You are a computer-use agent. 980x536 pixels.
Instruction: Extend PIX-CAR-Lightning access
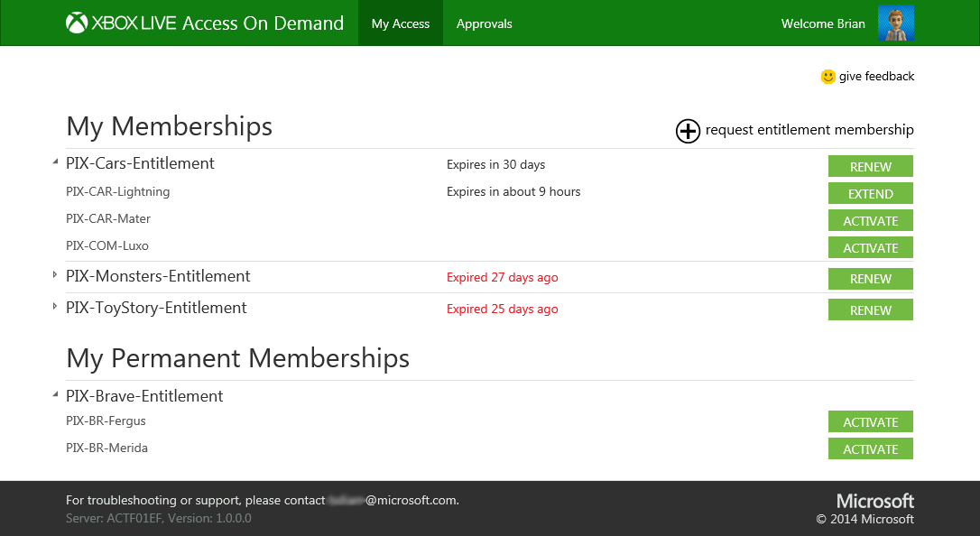[x=871, y=193]
